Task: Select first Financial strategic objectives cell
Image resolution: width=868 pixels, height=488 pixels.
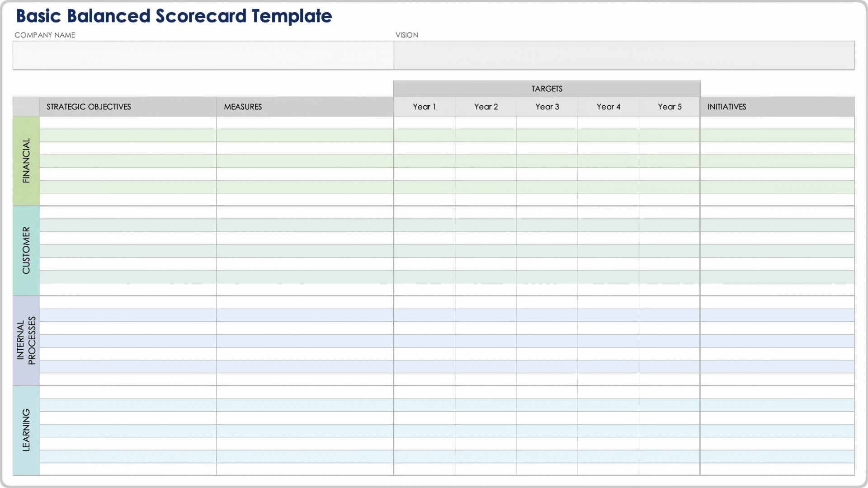Action: (127, 122)
